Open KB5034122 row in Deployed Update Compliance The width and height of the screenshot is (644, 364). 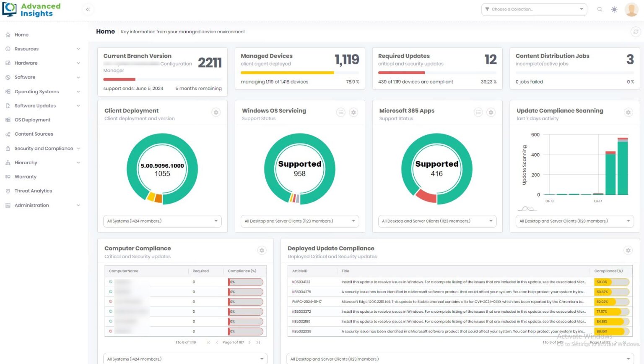(x=301, y=282)
